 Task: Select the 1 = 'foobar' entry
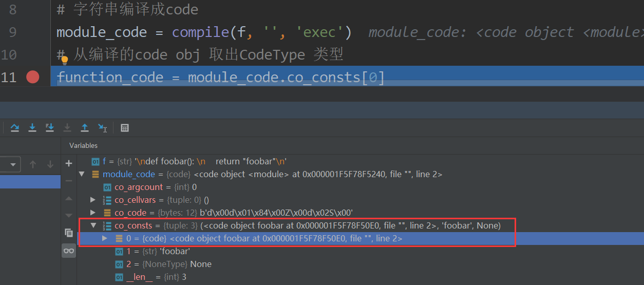coord(360,251)
